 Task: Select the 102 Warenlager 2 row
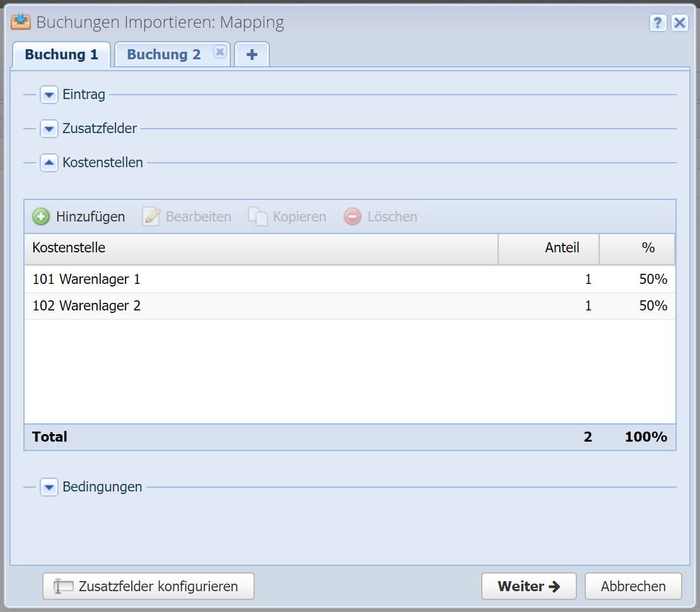(x=252, y=306)
